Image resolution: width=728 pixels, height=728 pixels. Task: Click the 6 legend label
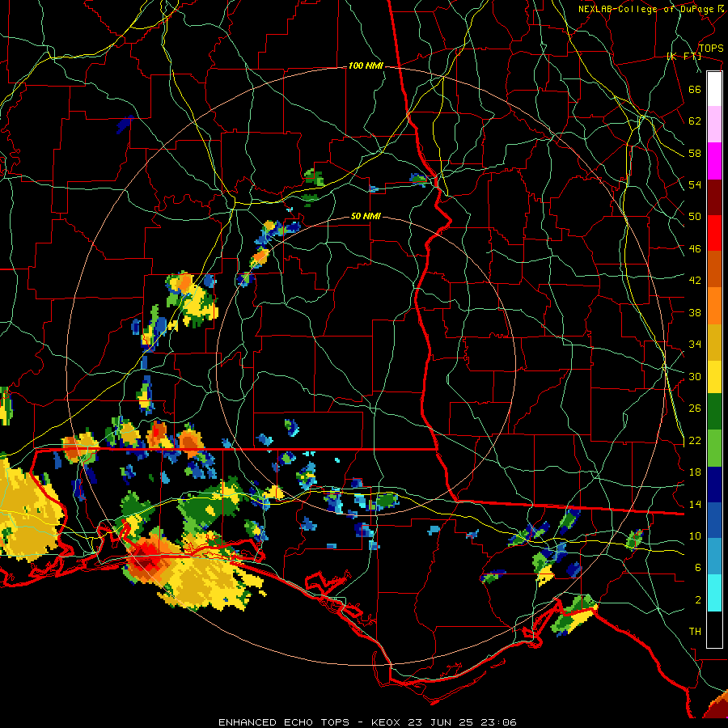tap(698, 568)
